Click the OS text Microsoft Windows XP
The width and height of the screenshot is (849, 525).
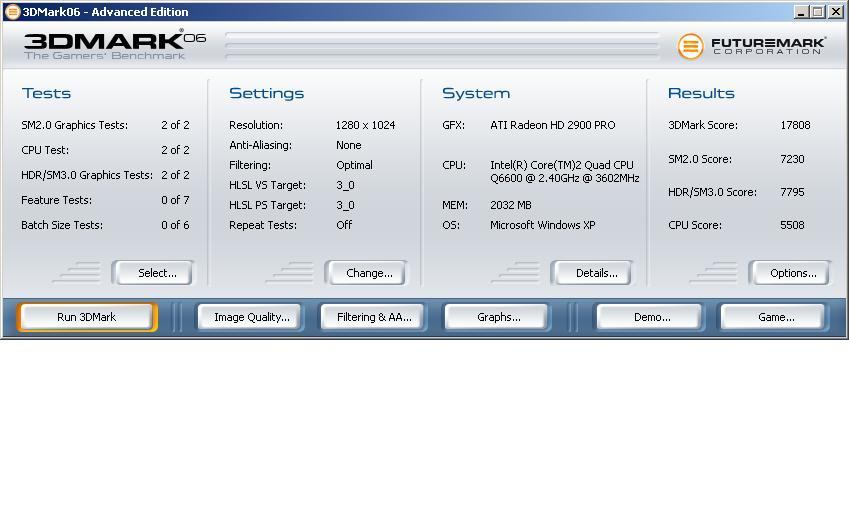click(x=543, y=225)
